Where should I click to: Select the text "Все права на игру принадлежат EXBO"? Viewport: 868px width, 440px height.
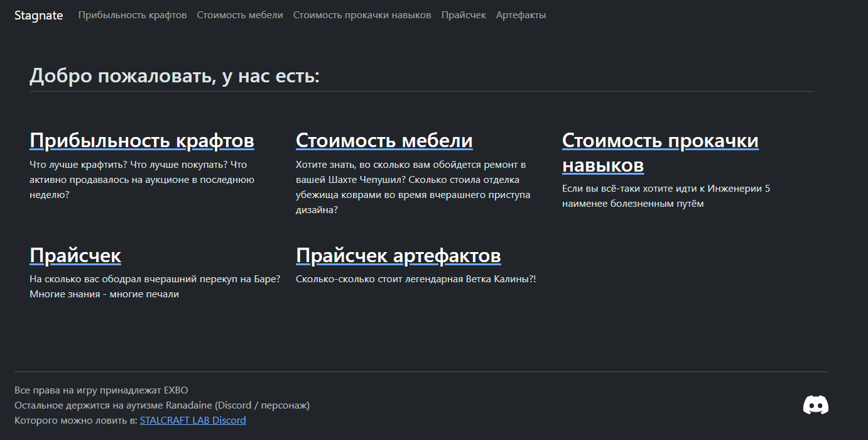point(101,390)
